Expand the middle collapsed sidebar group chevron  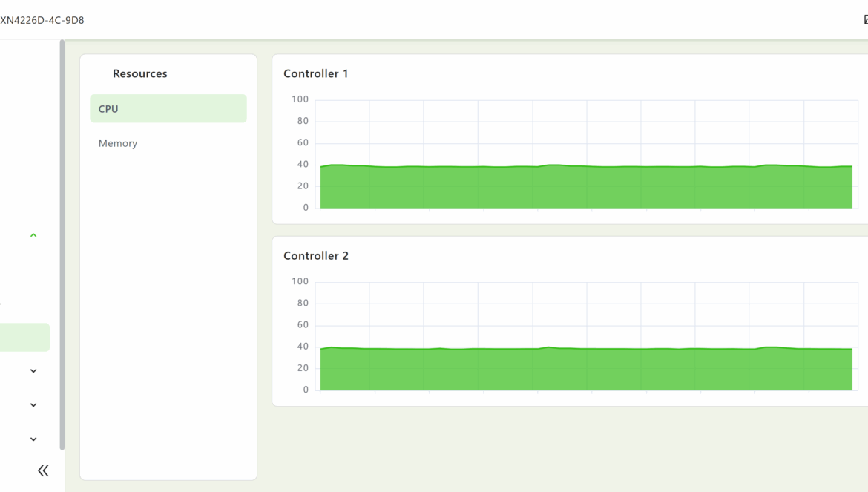click(x=33, y=405)
